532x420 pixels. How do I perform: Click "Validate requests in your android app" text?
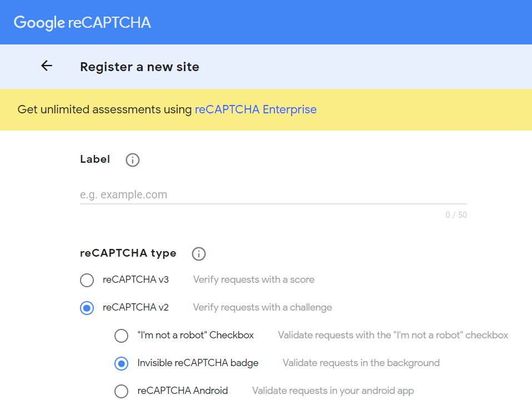click(333, 391)
